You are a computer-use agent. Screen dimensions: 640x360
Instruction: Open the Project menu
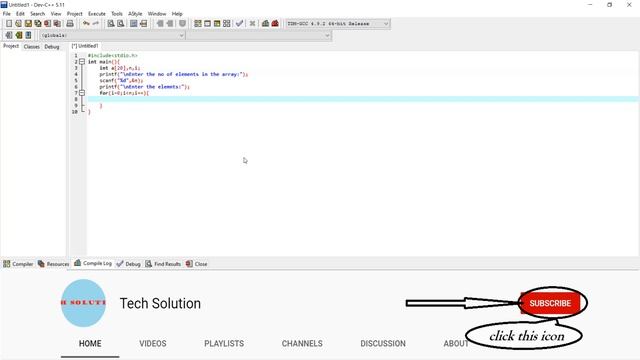(x=75, y=13)
